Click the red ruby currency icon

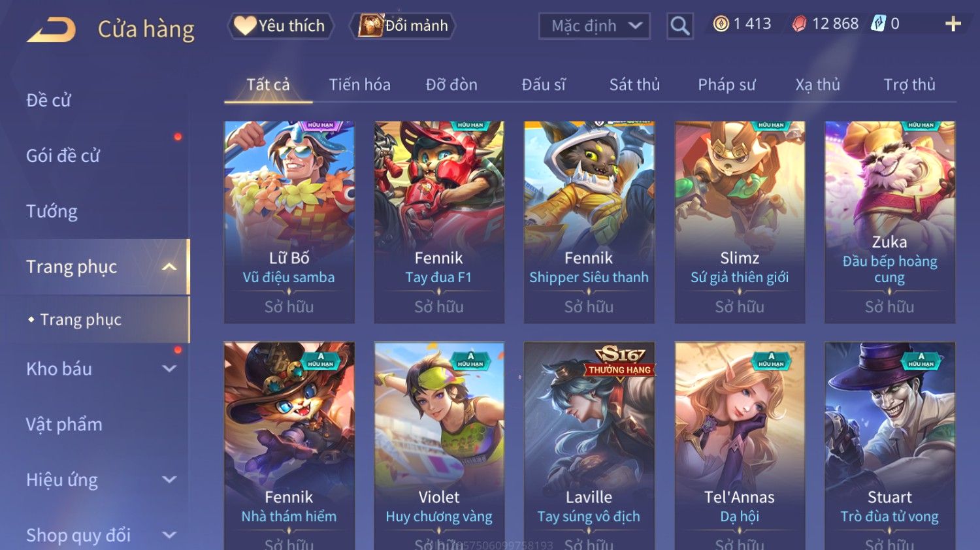point(799,24)
